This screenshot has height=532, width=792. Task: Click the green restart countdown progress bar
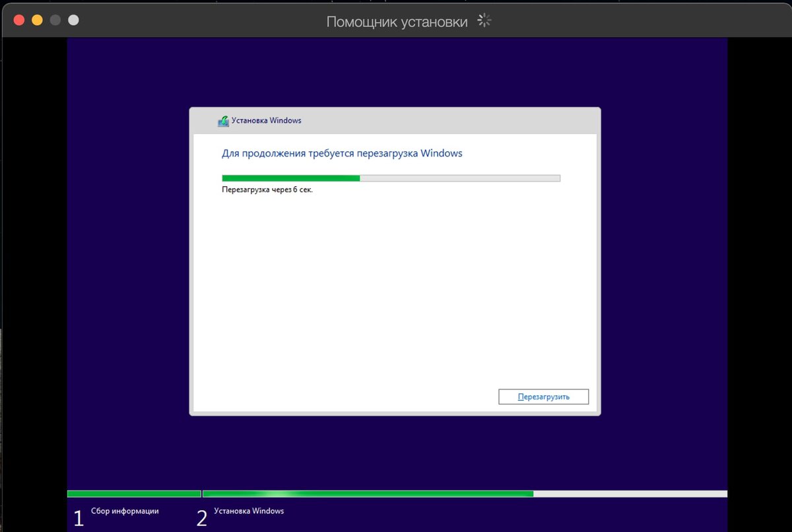(x=391, y=178)
